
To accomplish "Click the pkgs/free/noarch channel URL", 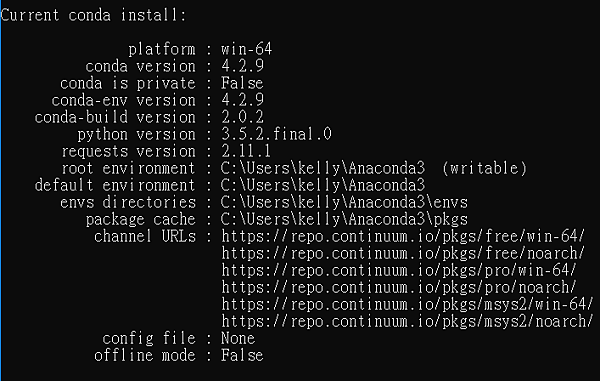I will click(x=403, y=253).
